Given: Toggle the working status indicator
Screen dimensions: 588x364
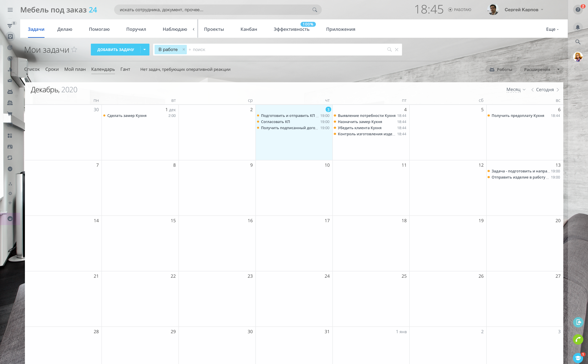Looking at the screenshot, I should [x=459, y=10].
